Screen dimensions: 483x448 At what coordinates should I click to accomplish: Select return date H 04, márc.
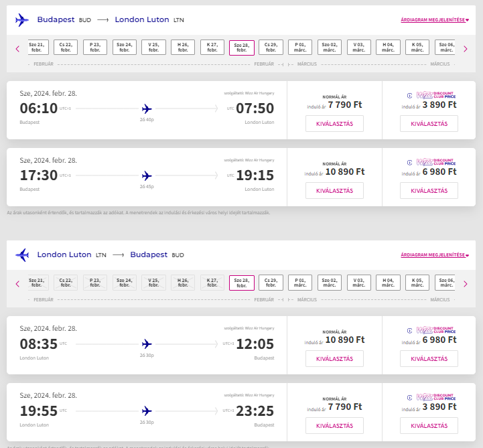[388, 283]
